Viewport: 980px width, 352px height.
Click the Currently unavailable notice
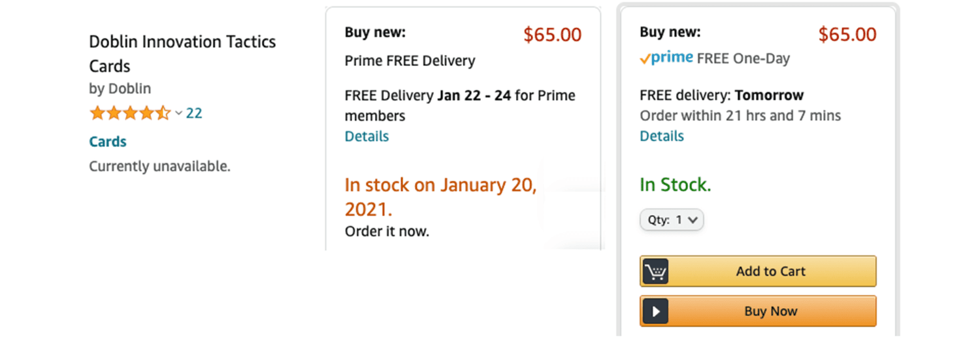[x=159, y=167]
